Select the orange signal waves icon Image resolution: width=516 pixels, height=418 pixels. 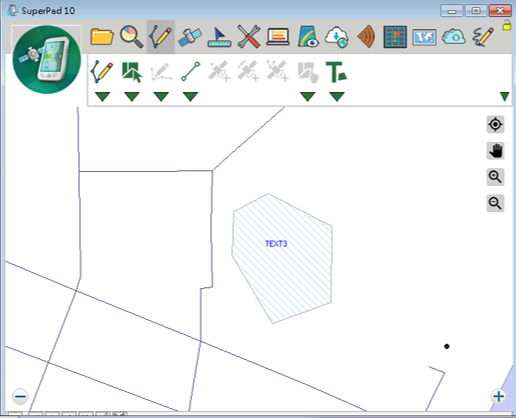pyautogui.click(x=366, y=37)
